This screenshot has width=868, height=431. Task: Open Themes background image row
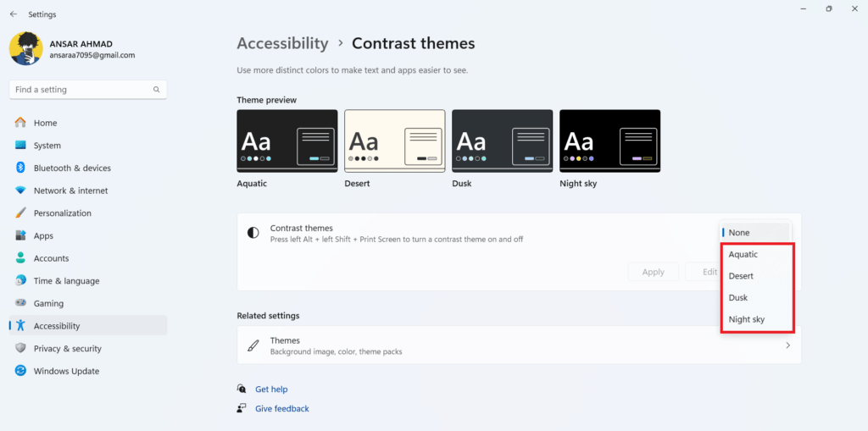click(519, 345)
